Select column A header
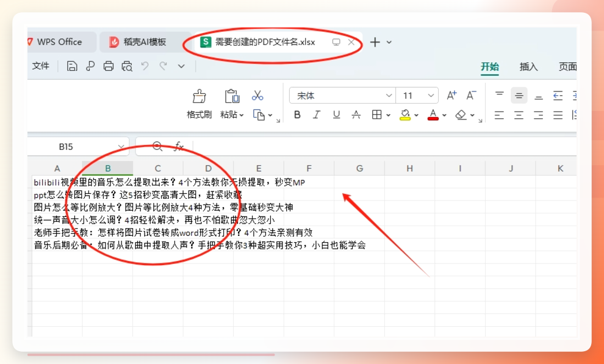 click(x=57, y=168)
